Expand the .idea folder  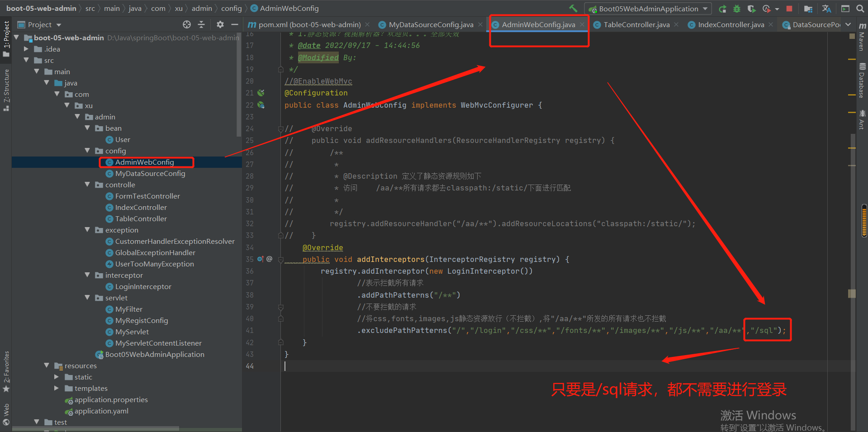tap(26, 49)
